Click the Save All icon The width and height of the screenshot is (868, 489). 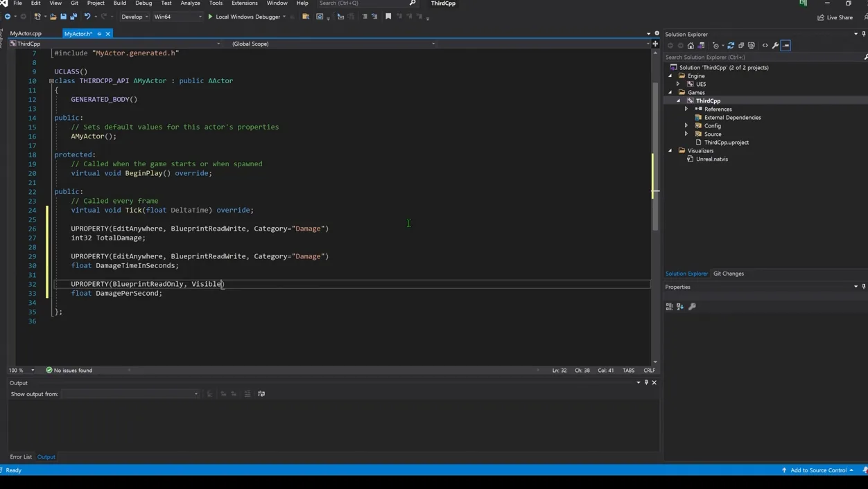point(73,17)
